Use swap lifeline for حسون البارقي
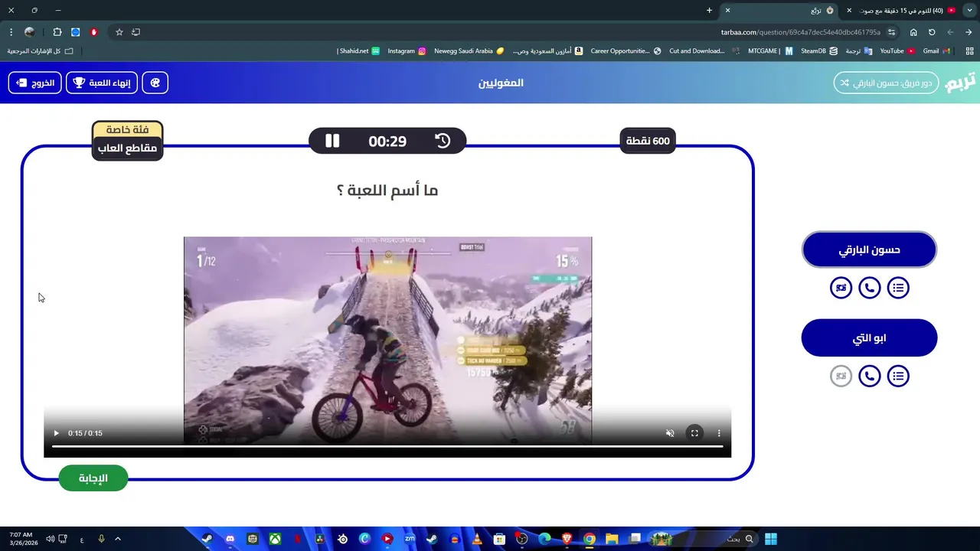The width and height of the screenshot is (980, 551). click(841, 288)
